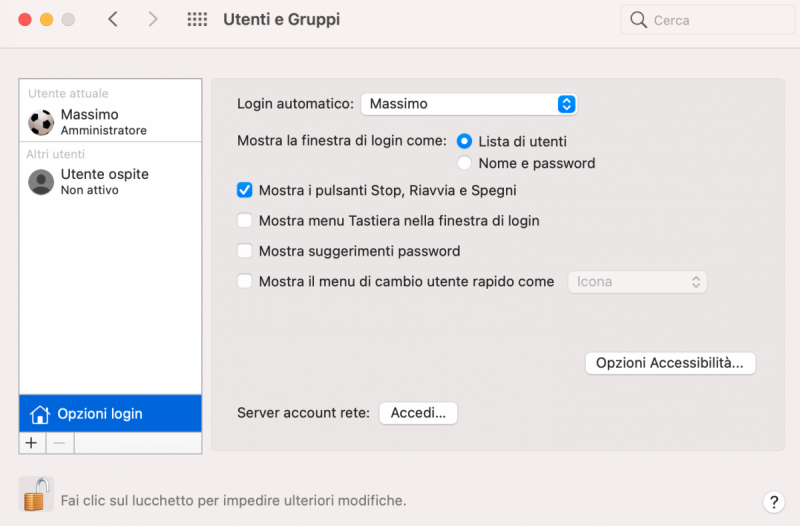Image resolution: width=800 pixels, height=526 pixels.
Task: Click the guest user silhouette avatar
Action: click(x=41, y=182)
